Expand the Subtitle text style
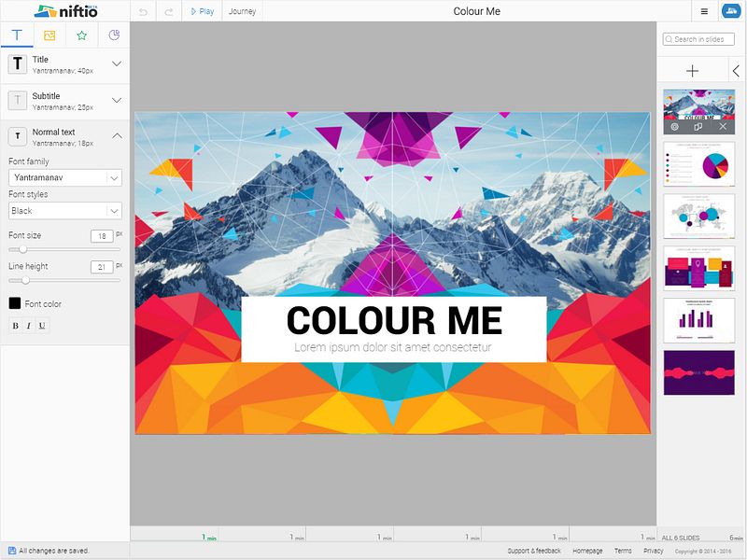This screenshot has height=560, width=747. point(117,100)
